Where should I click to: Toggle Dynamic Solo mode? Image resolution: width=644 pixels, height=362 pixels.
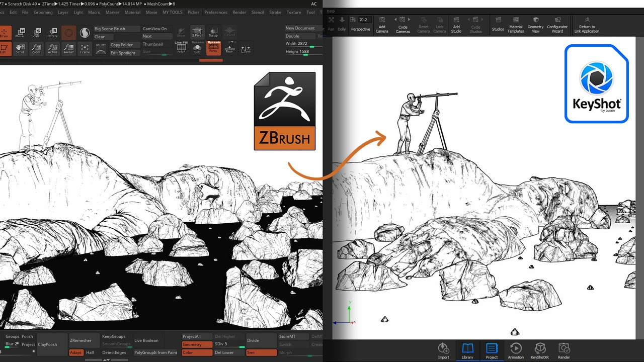pyautogui.click(x=198, y=48)
